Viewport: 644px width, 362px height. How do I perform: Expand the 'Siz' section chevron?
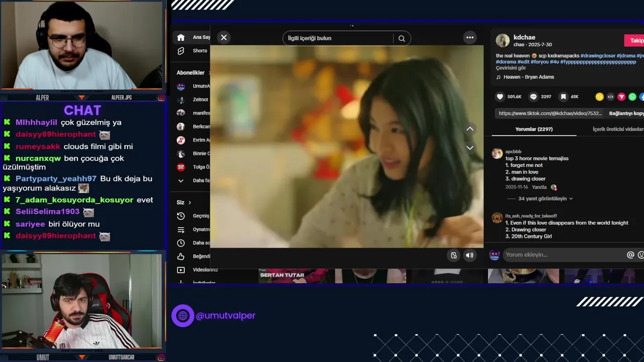pyautogui.click(x=190, y=203)
